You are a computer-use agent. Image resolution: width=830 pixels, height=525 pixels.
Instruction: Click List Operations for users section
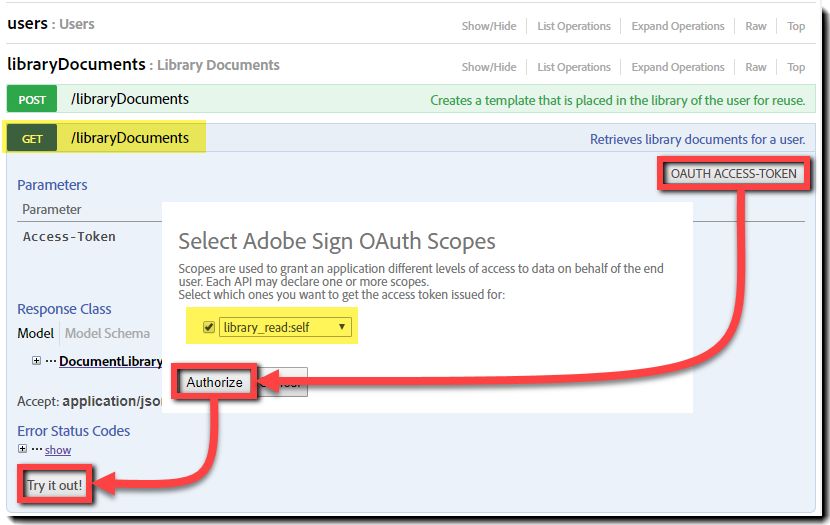click(x=574, y=26)
